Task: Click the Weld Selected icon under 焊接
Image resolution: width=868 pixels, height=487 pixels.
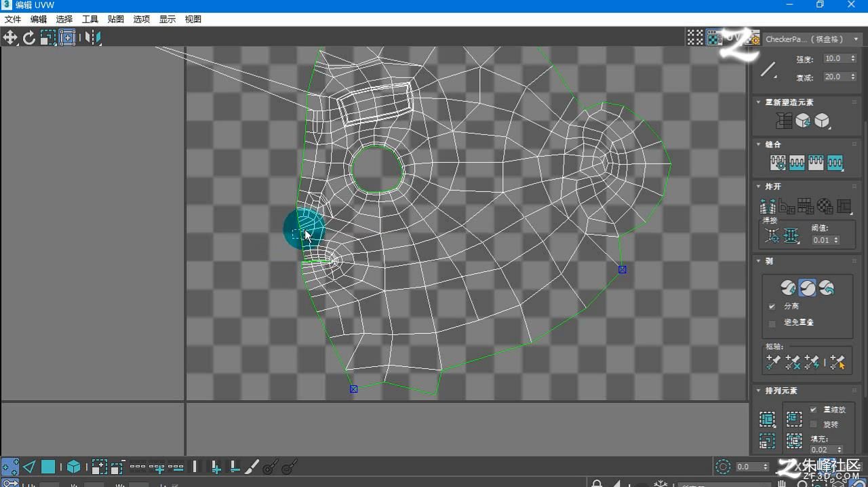Action: tap(791, 235)
